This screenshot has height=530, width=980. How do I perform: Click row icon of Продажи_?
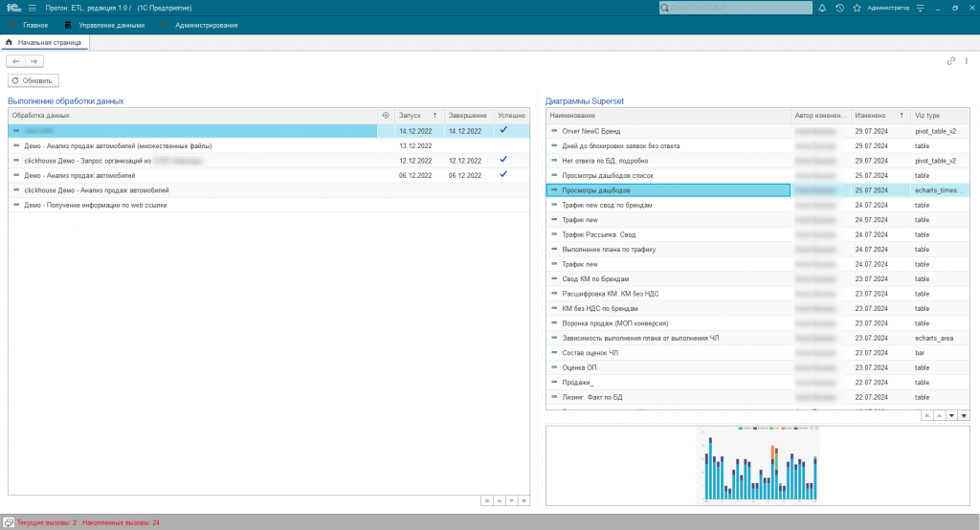(x=554, y=382)
